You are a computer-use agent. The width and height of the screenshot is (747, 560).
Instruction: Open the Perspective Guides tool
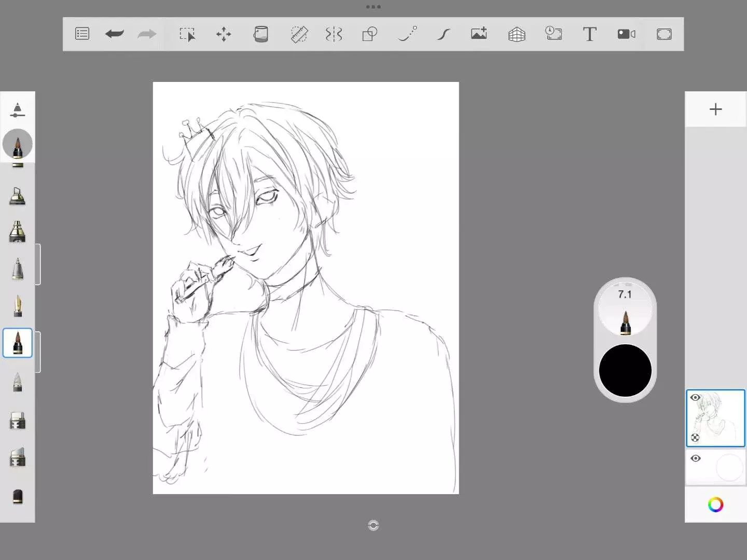[516, 34]
